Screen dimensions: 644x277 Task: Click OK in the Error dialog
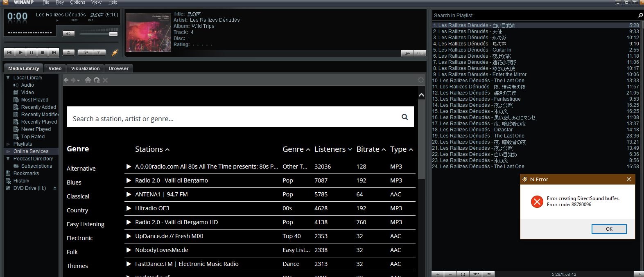pyautogui.click(x=609, y=229)
